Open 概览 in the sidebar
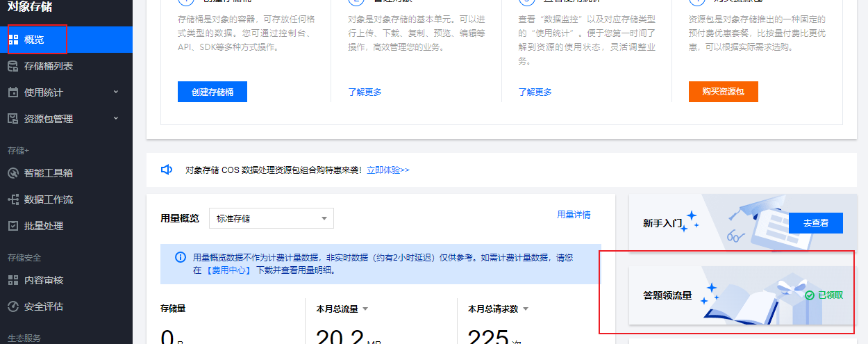The width and height of the screenshot is (868, 344). pos(66,40)
